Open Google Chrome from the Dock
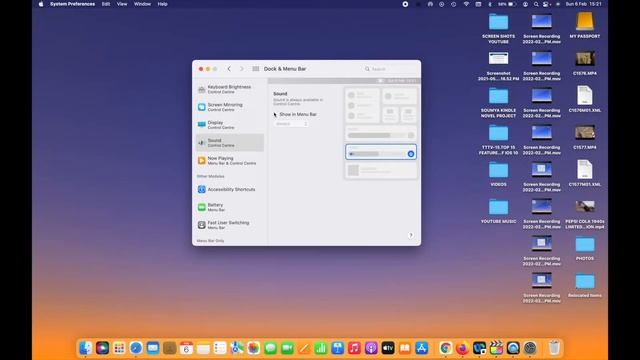 click(445, 348)
